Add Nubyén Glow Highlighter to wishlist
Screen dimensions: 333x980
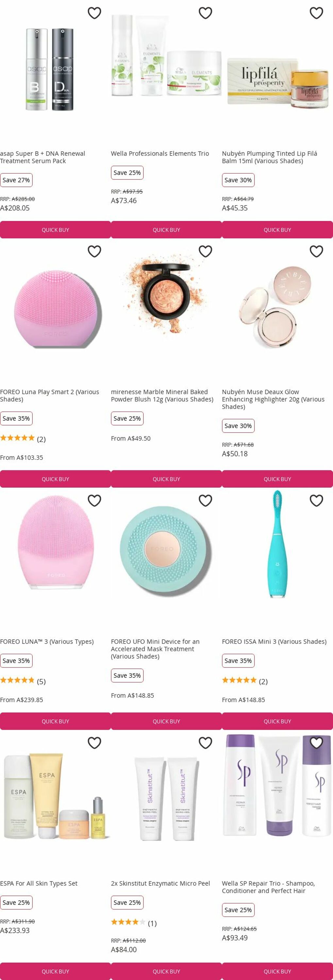[316, 251]
